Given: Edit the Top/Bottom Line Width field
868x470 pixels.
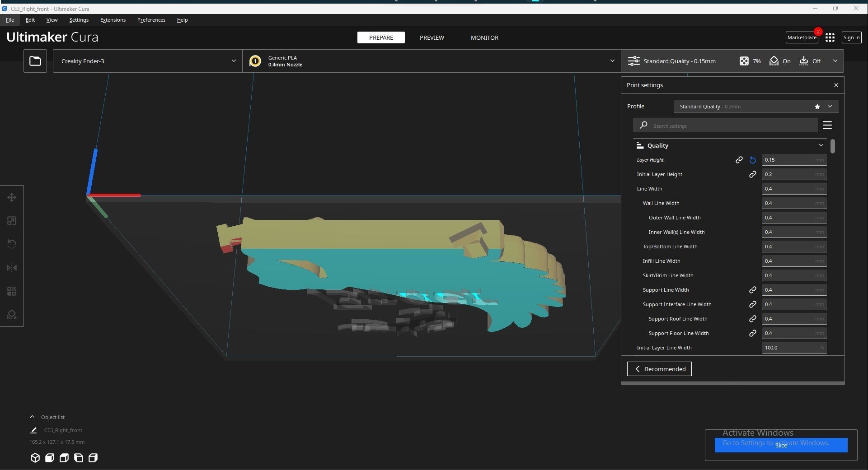Looking at the screenshot, I should [x=794, y=247].
